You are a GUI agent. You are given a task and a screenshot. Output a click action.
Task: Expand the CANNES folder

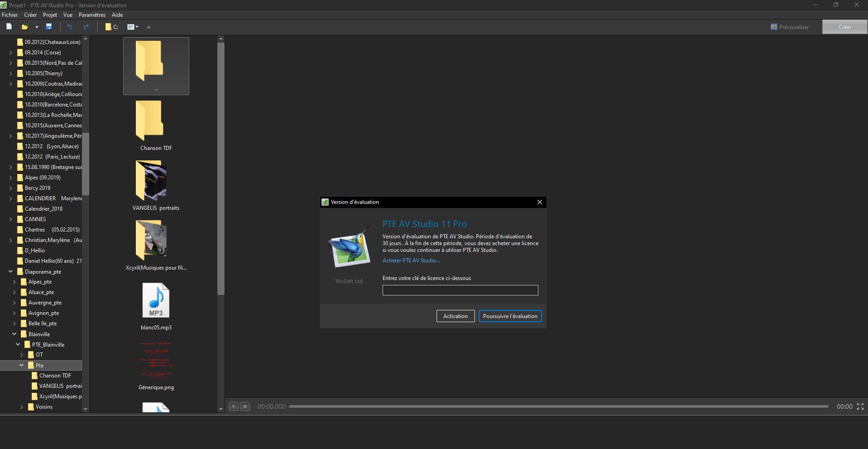coord(11,219)
